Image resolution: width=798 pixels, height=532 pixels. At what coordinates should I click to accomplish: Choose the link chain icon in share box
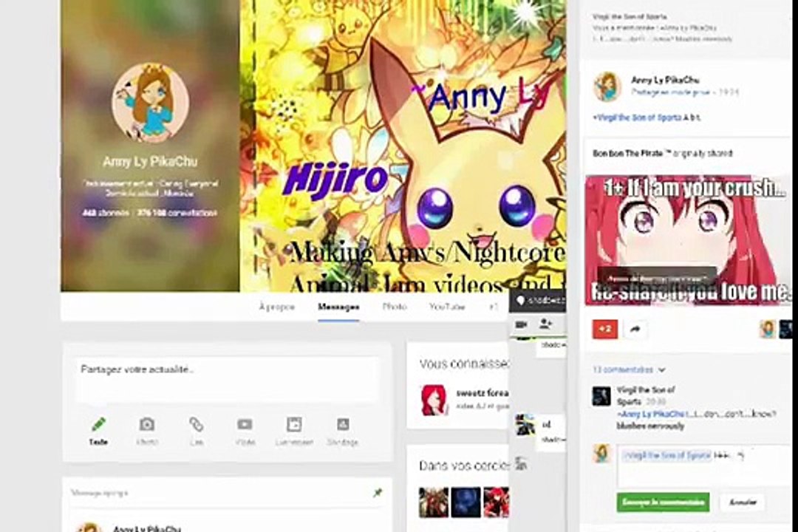pyautogui.click(x=196, y=424)
